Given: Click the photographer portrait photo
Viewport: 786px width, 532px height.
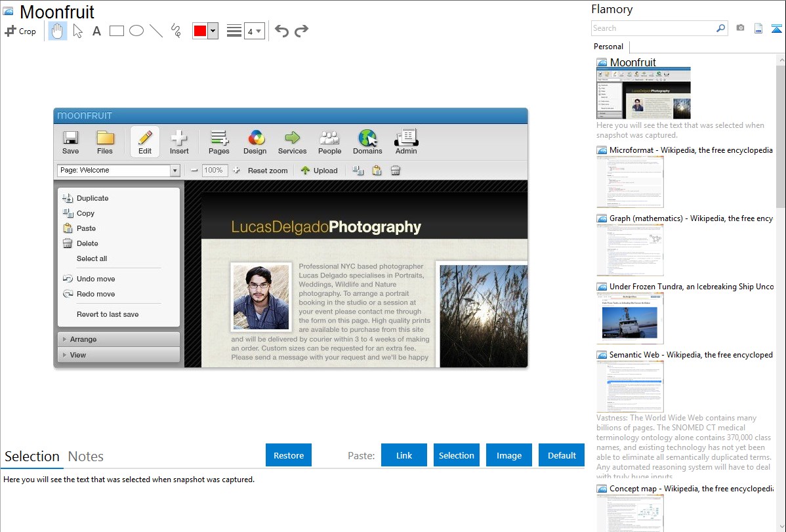Looking at the screenshot, I should [x=261, y=297].
